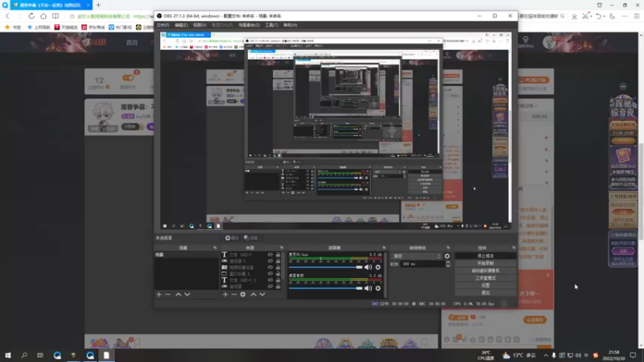Open OBS 文件(F) menu
Image resolution: width=644 pixels, height=362 pixels.
point(163,25)
